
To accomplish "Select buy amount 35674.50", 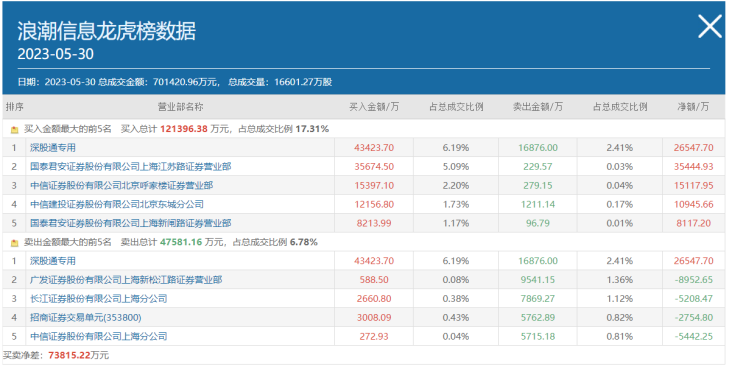I will tap(374, 166).
